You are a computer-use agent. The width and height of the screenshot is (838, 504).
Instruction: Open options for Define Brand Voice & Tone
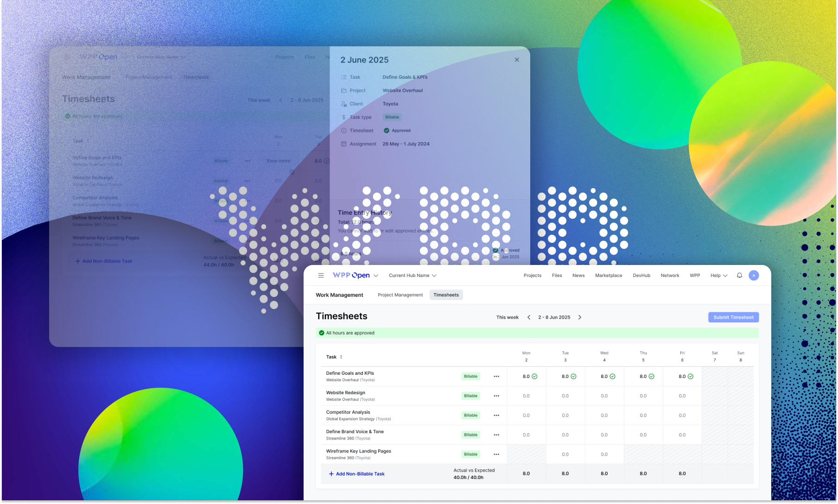coord(496,435)
